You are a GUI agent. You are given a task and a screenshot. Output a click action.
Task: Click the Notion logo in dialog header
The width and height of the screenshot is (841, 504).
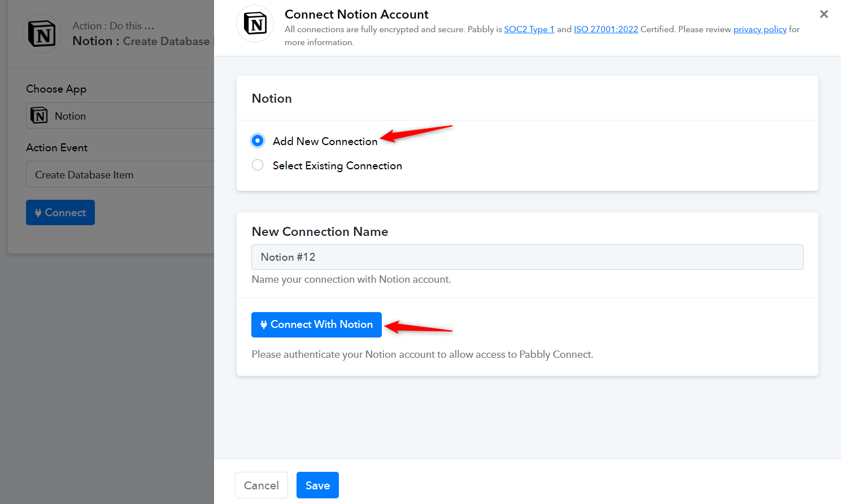(x=255, y=24)
